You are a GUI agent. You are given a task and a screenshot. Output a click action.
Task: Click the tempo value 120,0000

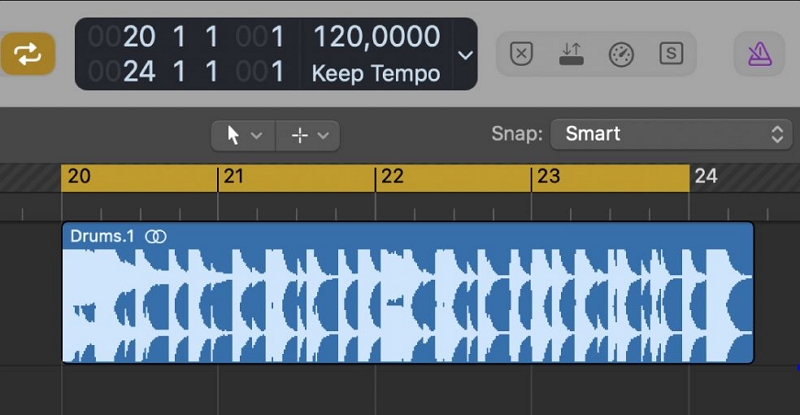click(x=377, y=37)
